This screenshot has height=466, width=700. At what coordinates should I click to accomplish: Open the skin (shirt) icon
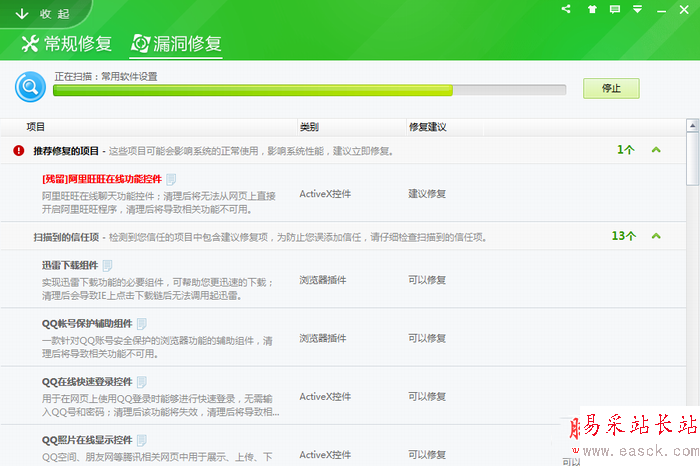(592, 9)
